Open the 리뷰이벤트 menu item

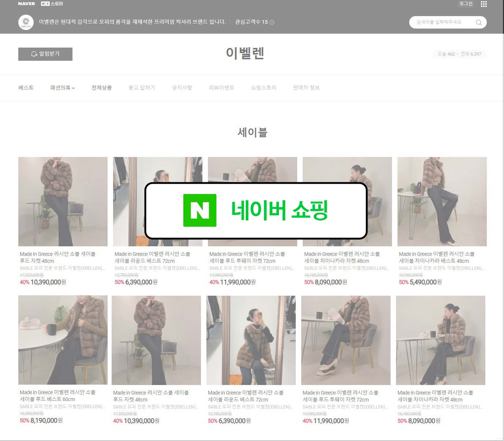pos(222,87)
